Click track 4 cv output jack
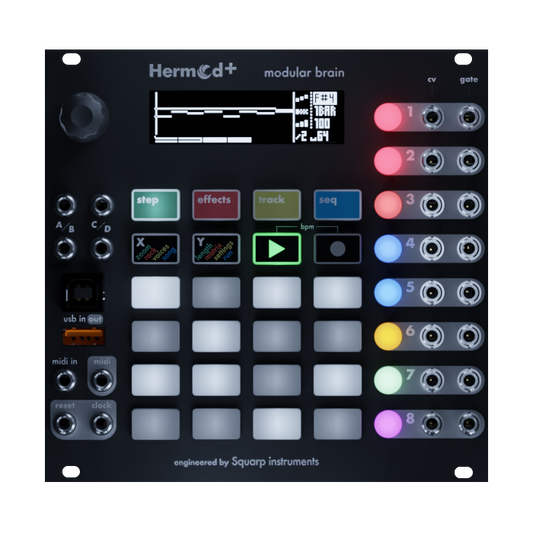The width and height of the screenshot is (533, 533). [x=432, y=248]
